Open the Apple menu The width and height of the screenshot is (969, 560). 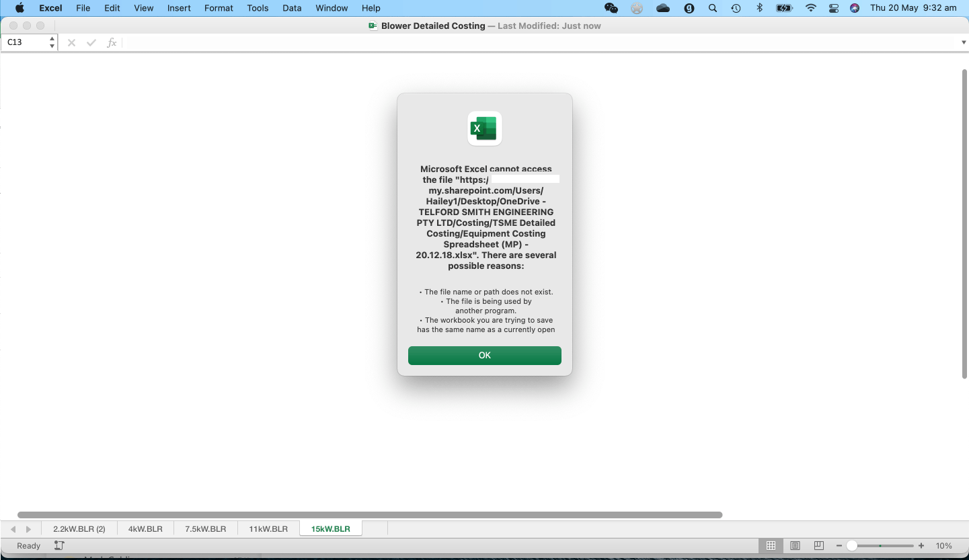click(20, 8)
